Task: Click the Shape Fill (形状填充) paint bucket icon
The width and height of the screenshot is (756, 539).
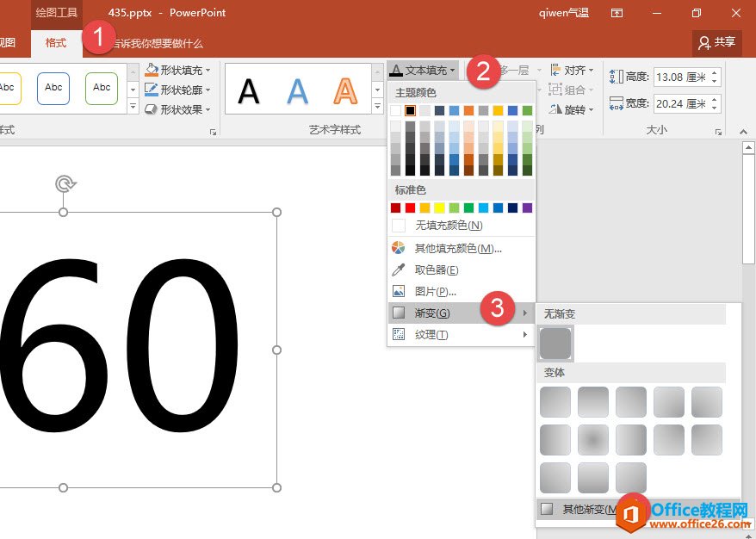Action: pyautogui.click(x=152, y=70)
